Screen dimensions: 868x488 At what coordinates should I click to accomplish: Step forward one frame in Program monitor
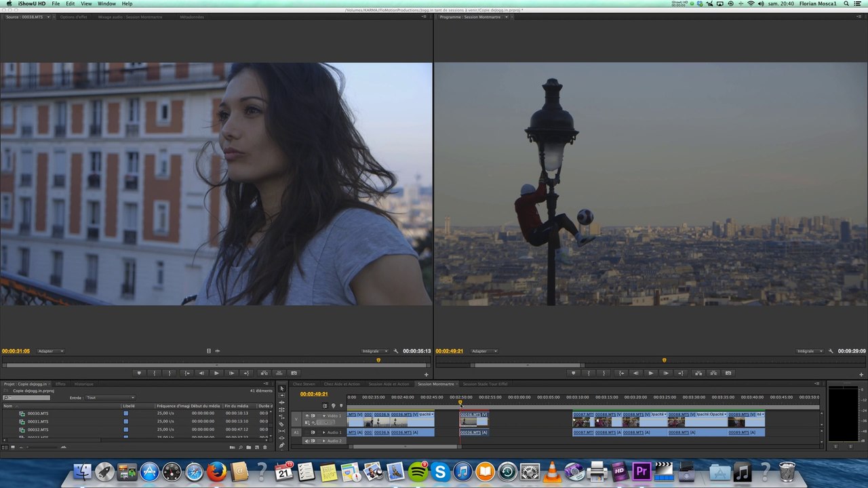666,373
